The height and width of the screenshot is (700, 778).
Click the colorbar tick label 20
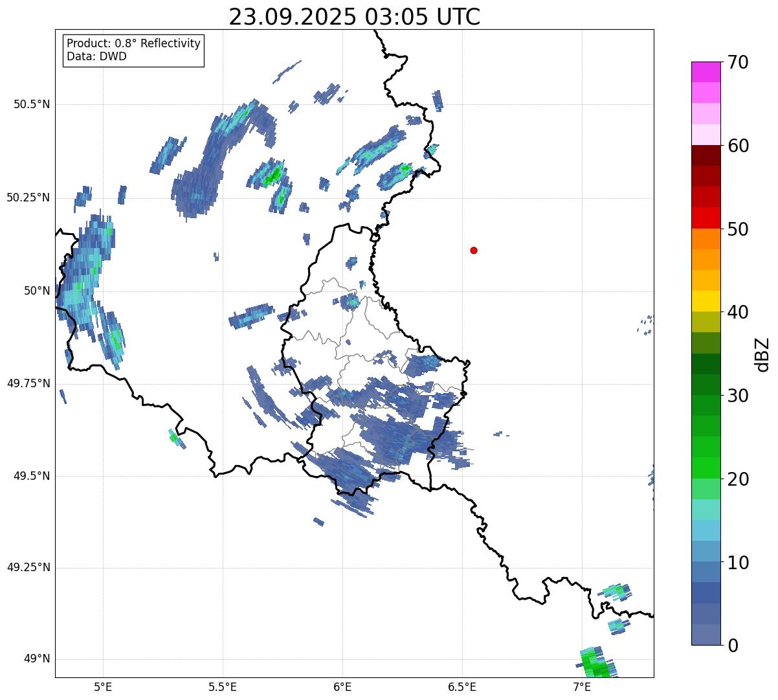point(738,479)
